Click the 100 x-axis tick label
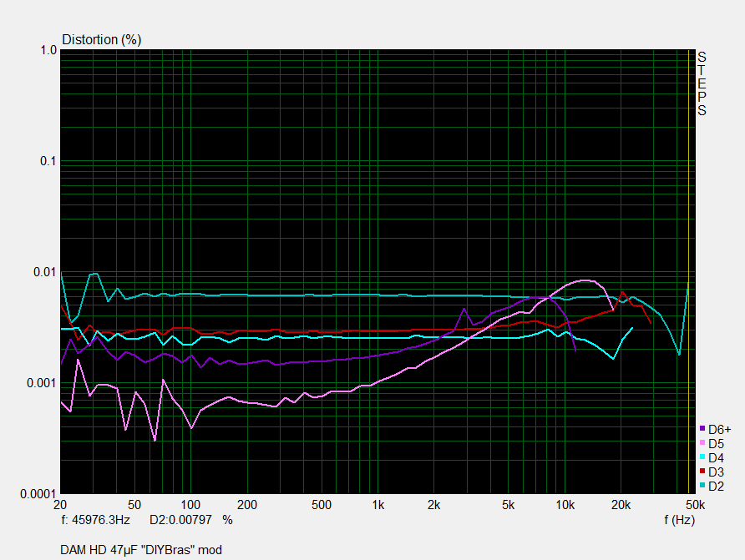 pos(190,505)
